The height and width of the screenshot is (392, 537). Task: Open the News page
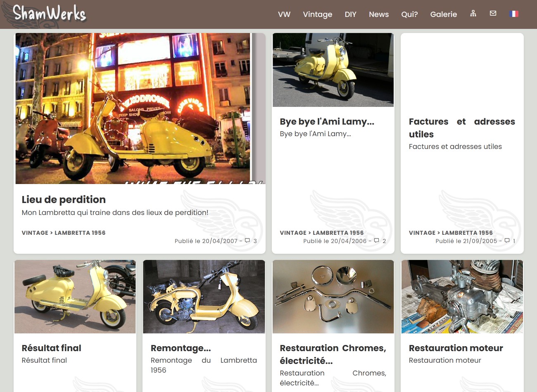[x=379, y=14]
